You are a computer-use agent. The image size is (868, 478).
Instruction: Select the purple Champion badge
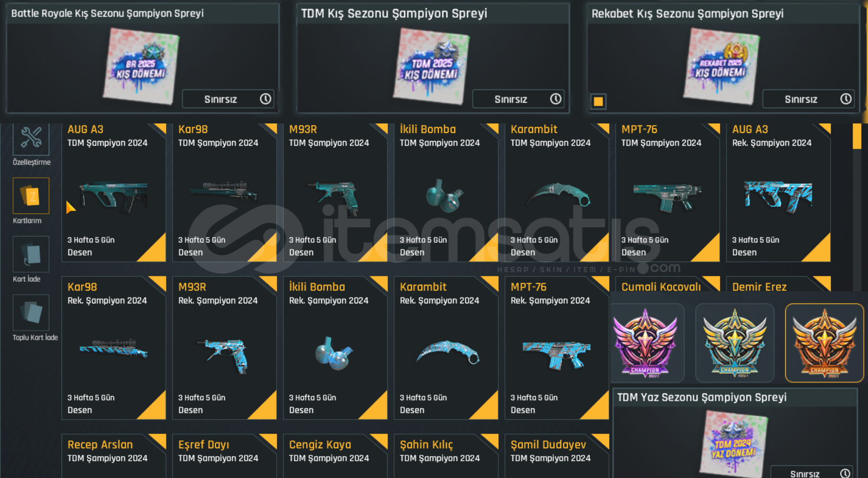[x=646, y=343]
